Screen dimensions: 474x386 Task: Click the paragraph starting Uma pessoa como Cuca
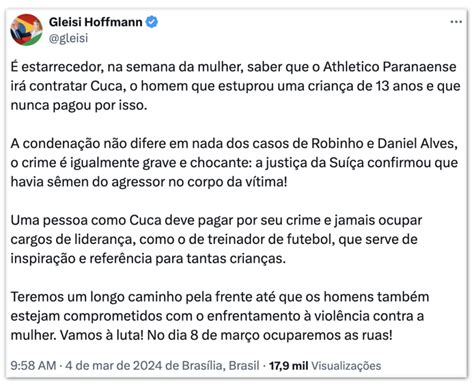[216, 239]
